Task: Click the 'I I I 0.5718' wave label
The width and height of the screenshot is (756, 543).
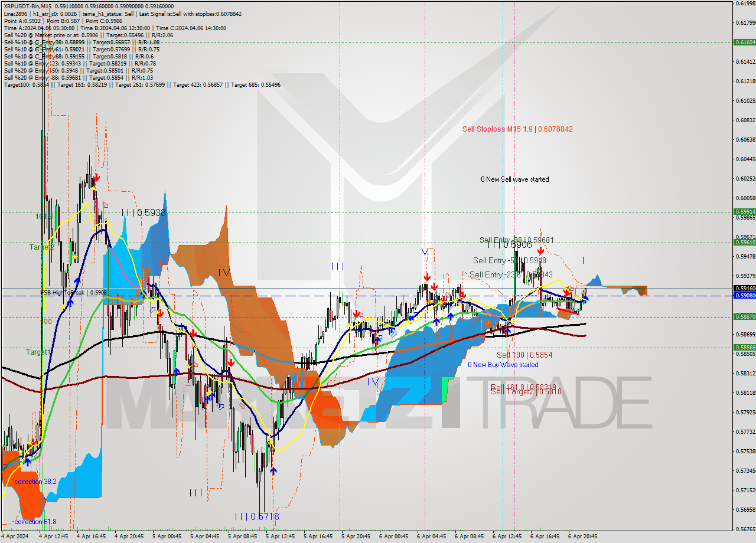Action: (x=256, y=516)
